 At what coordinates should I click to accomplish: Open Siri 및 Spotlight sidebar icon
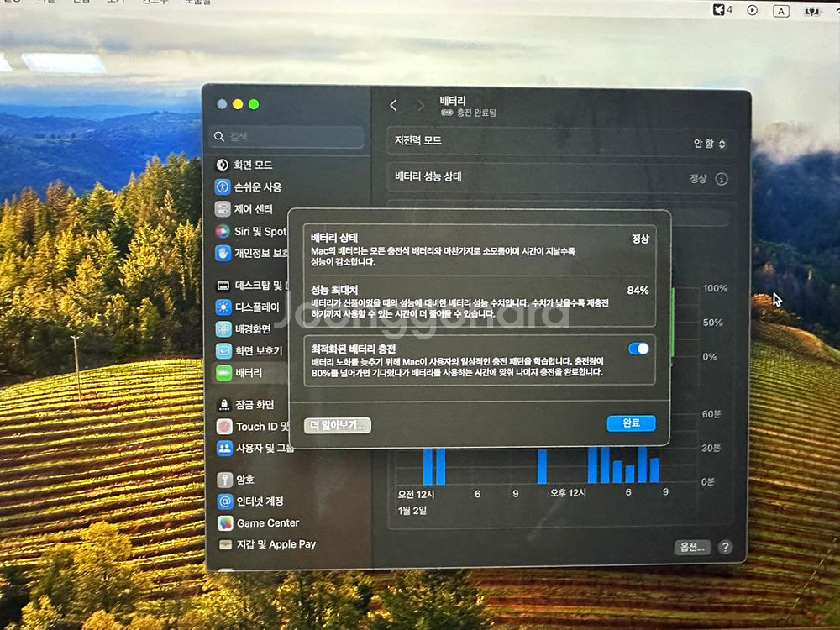pos(223,232)
